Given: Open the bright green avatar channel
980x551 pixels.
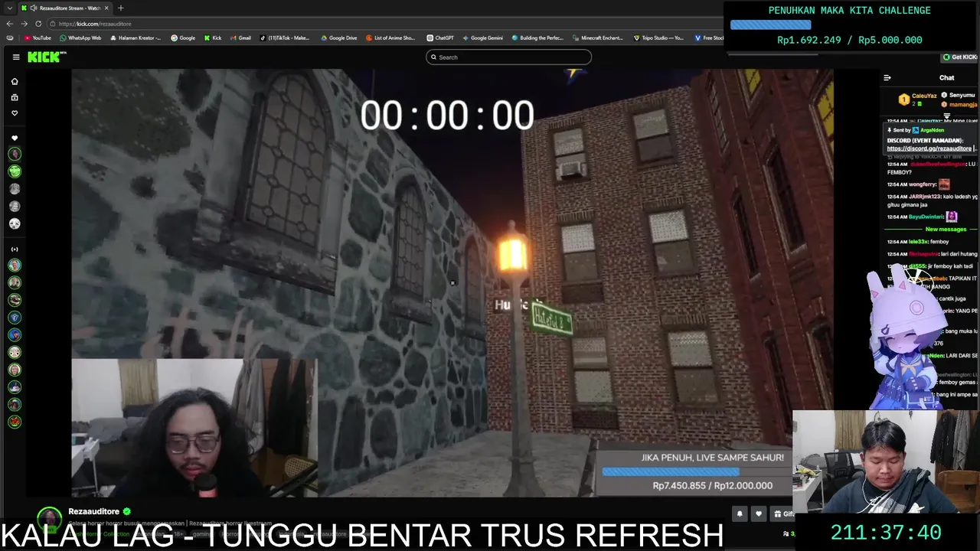Looking at the screenshot, I should pyautogui.click(x=15, y=171).
